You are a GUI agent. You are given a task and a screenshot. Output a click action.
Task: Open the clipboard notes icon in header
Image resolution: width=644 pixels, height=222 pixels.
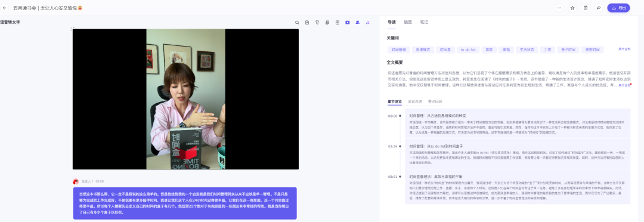[x=586, y=8]
